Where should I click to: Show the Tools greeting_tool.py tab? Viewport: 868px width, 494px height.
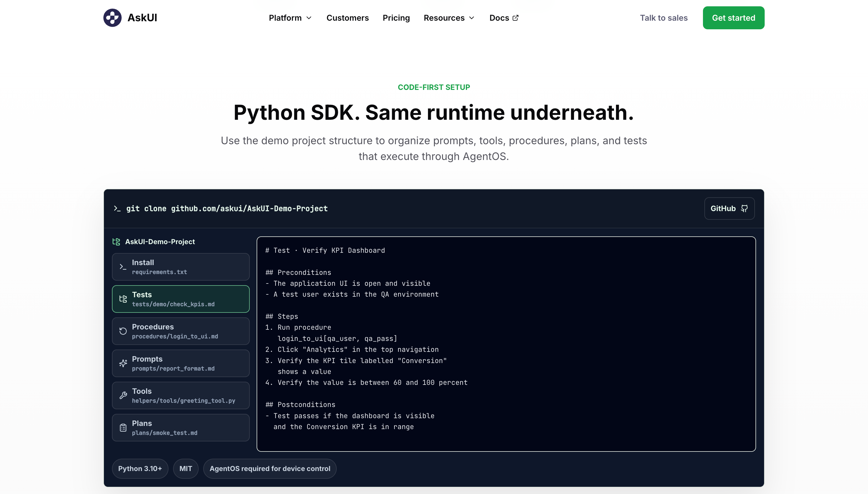coord(181,395)
